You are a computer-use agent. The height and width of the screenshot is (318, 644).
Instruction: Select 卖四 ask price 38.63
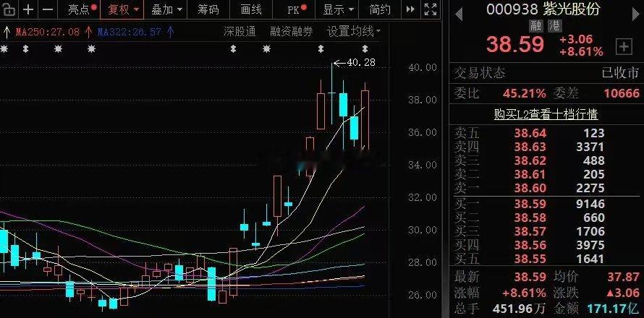tap(530, 147)
